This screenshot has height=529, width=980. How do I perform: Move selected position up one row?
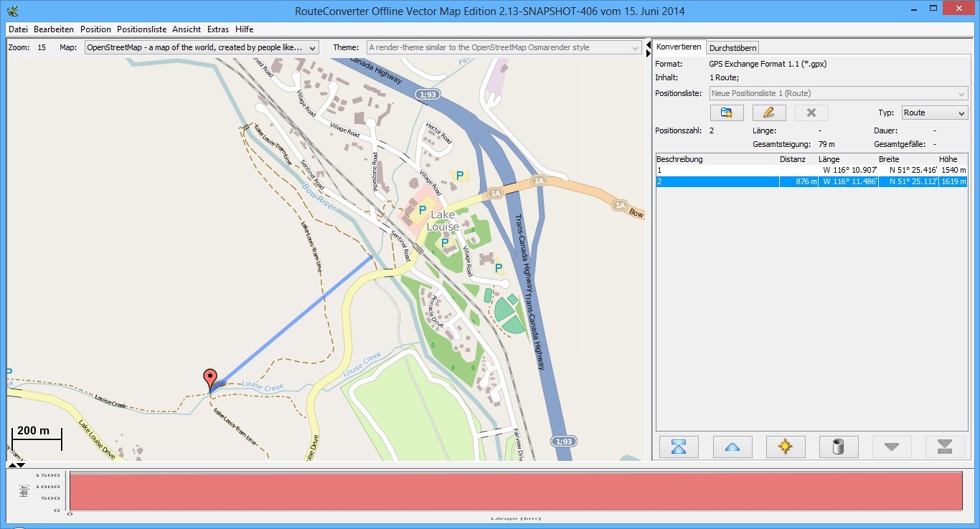coord(732,447)
